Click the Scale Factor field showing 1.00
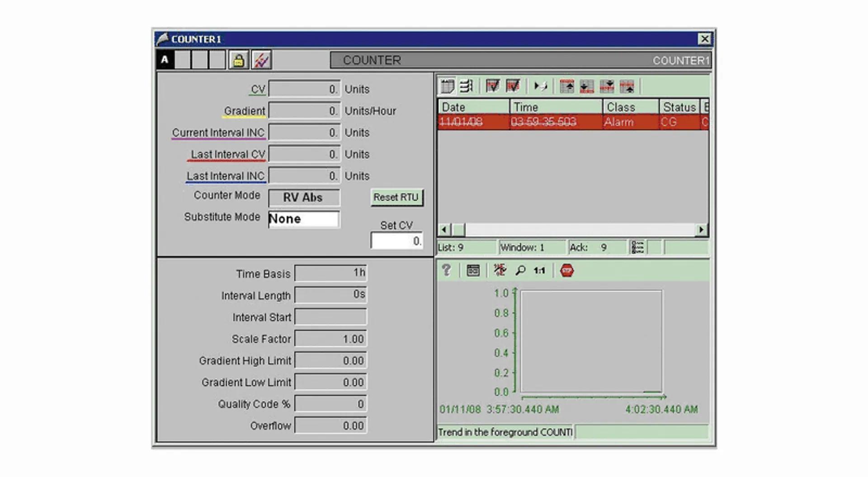Viewport: 868px width, 477px height. [330, 339]
